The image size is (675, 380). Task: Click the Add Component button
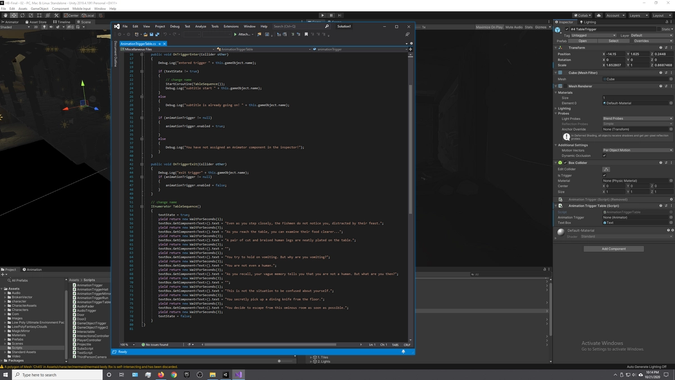[x=613, y=249]
